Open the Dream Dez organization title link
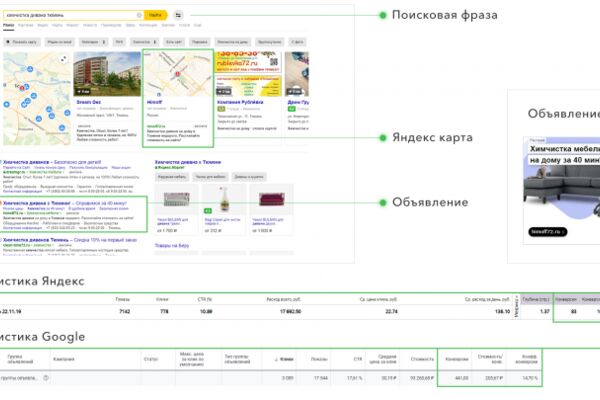 [88, 102]
